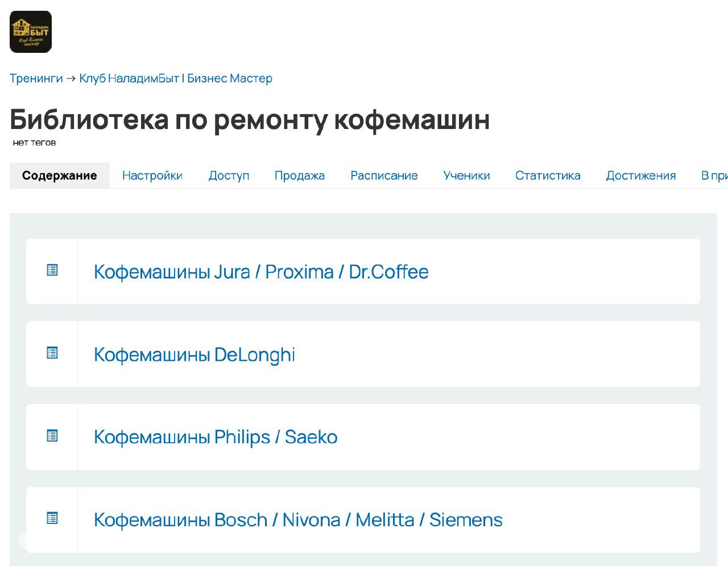Image resolution: width=728 pixels, height=566 pixels.
Task: Click list icon beside Bosch / Nivona row
Action: pyautogui.click(x=52, y=518)
